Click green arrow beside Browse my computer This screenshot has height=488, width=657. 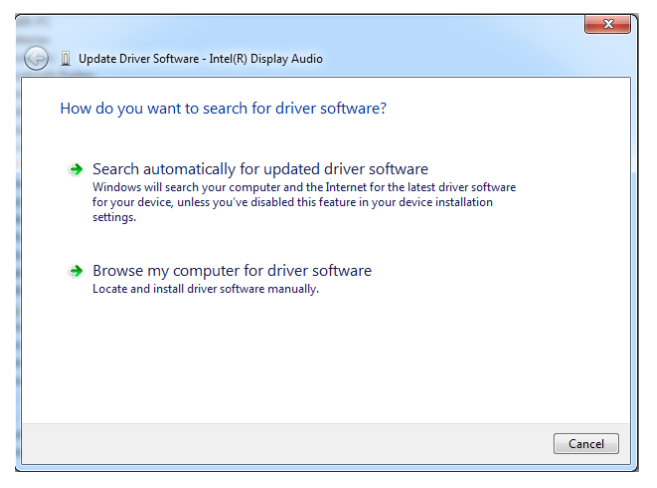coord(76,271)
